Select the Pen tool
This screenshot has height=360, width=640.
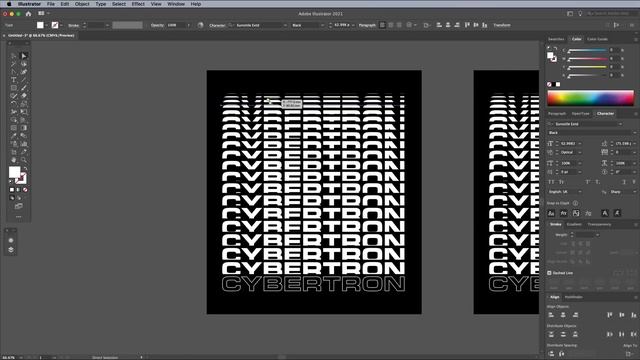(13, 72)
